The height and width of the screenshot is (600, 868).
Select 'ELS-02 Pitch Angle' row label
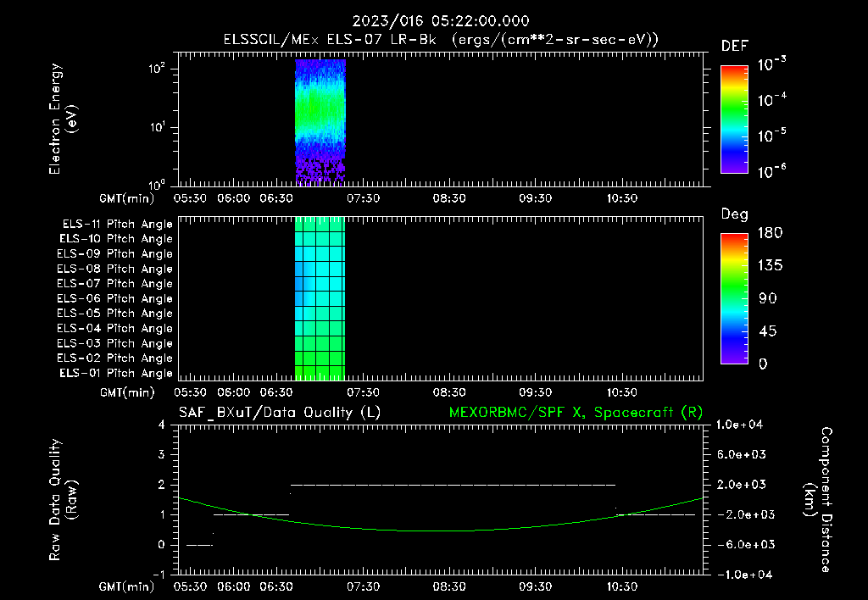coord(114,358)
